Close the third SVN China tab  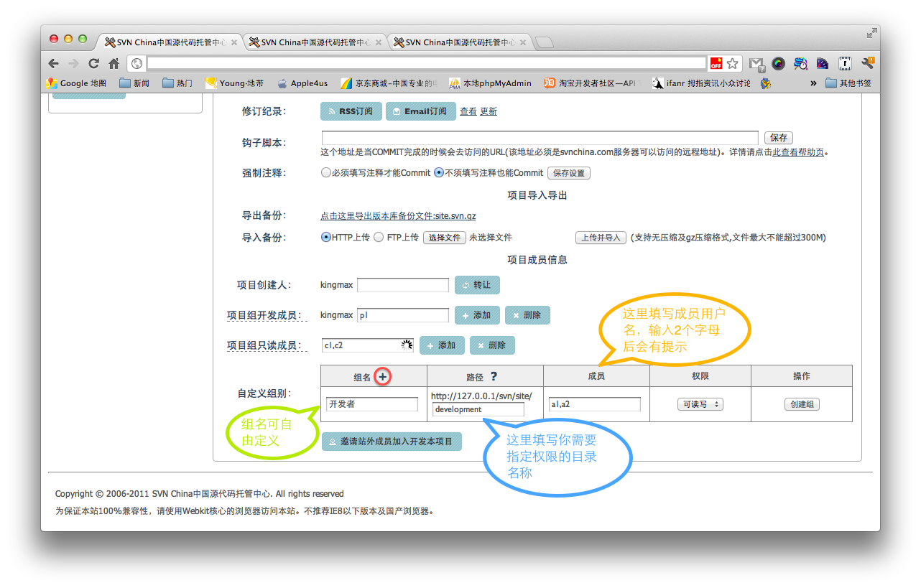pos(523,42)
